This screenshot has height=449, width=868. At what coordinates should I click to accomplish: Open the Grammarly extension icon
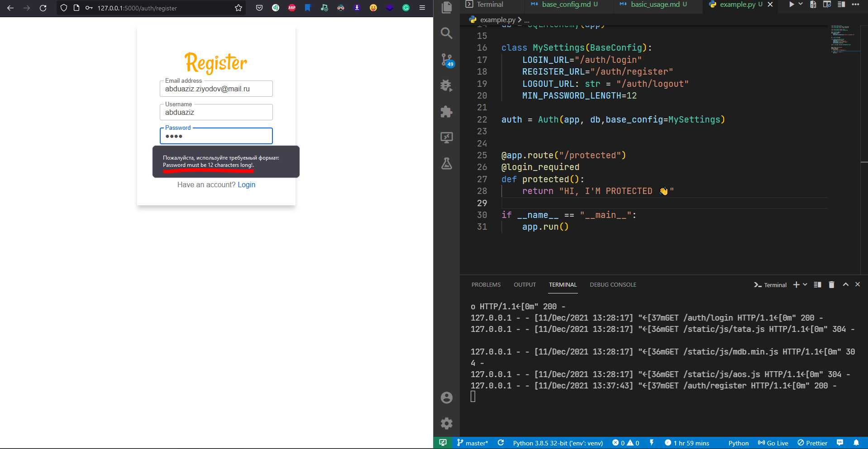406,8
